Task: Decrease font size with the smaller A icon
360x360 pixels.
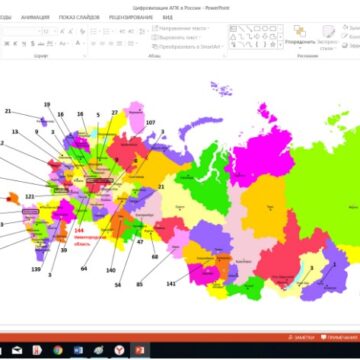Action: 71,31
